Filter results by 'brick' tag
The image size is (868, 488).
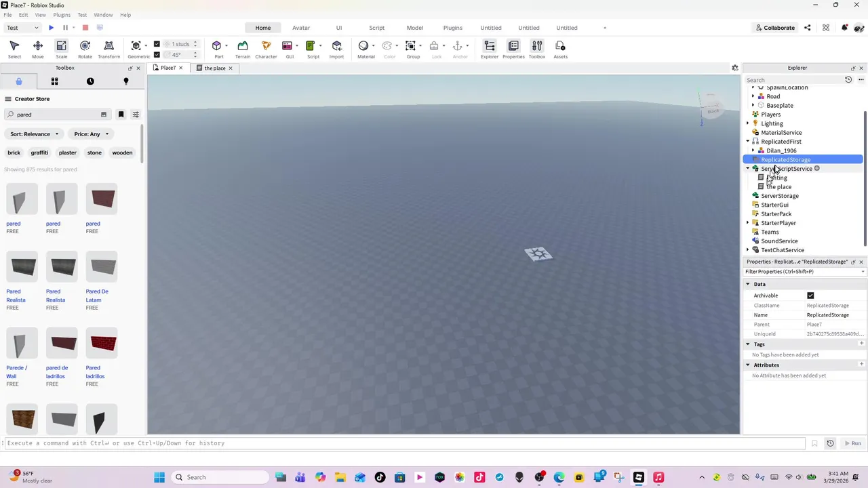pos(14,152)
